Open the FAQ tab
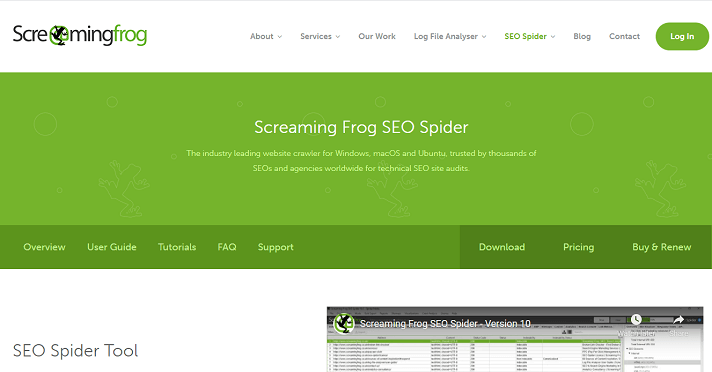 (227, 247)
